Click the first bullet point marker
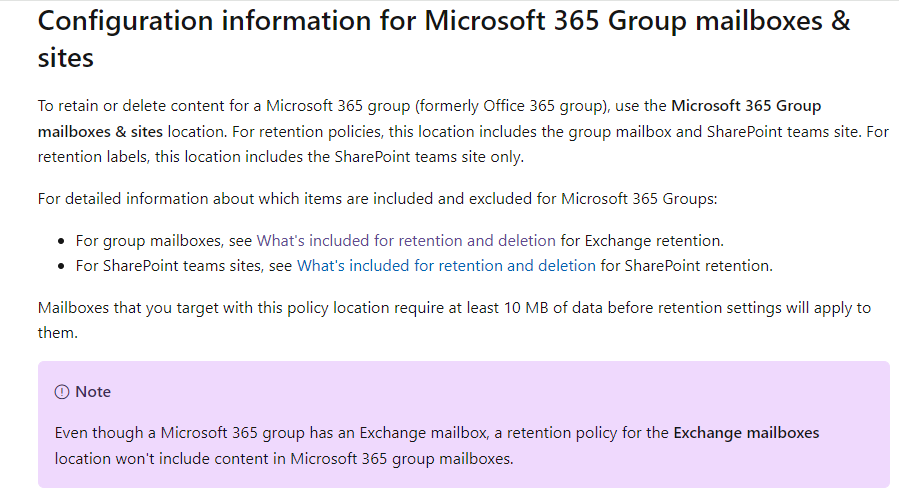 pos(61,241)
